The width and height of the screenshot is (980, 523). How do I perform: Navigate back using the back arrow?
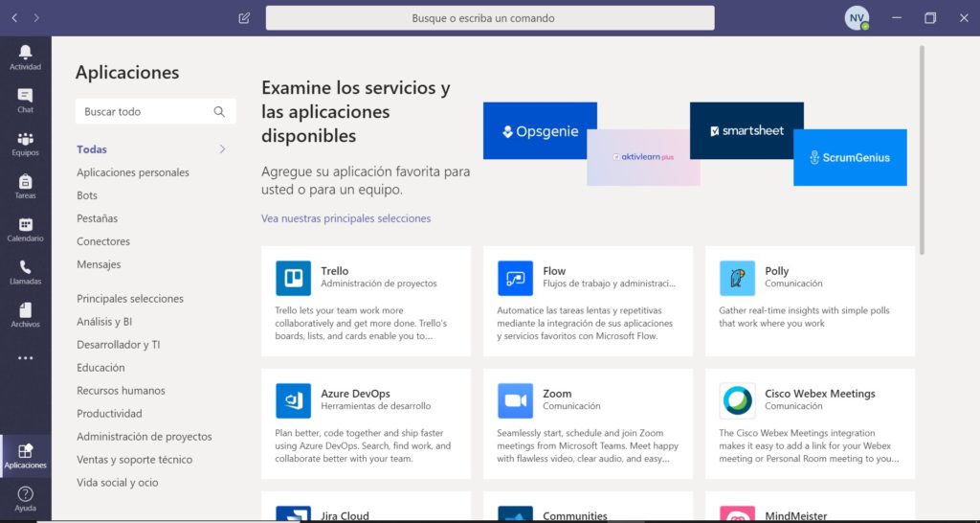[14, 18]
